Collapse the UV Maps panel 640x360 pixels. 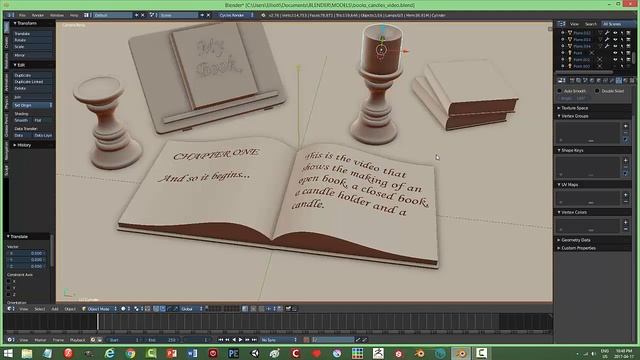[559, 184]
